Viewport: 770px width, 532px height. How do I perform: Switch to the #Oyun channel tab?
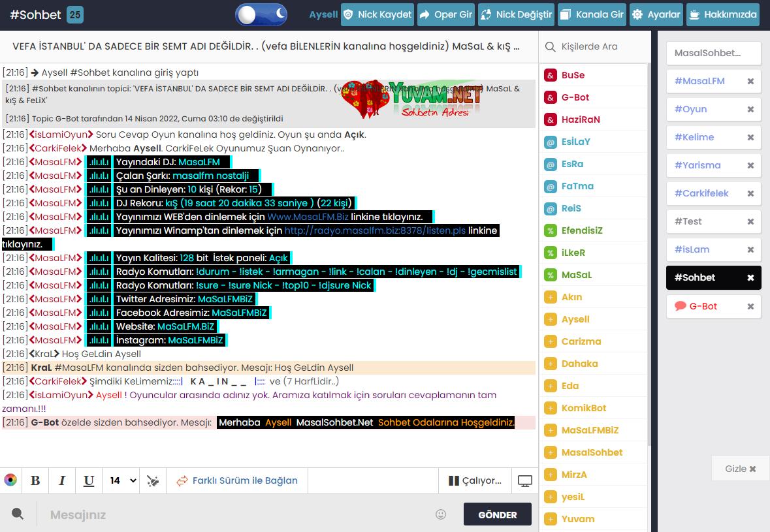(691, 110)
